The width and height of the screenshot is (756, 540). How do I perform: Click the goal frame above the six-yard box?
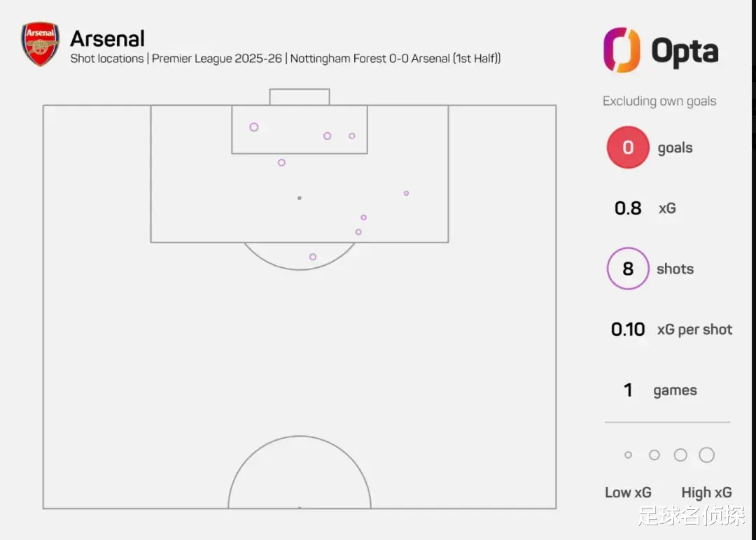[300, 97]
